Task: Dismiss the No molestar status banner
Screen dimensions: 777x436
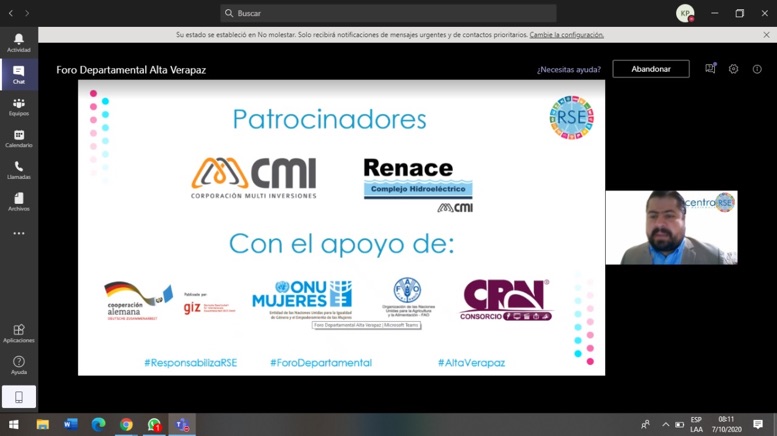Action: coord(766,35)
